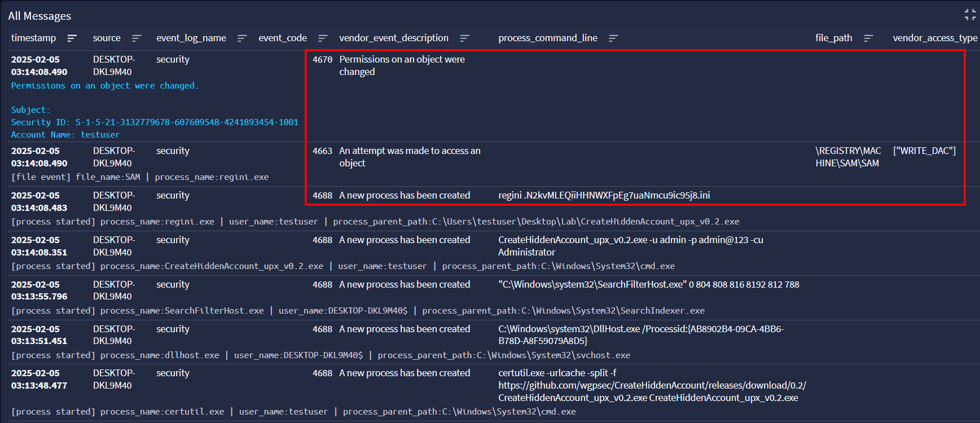Screen dimensions: 980x423
Task: Click sort icon beside process_command_line
Action: click(613, 38)
